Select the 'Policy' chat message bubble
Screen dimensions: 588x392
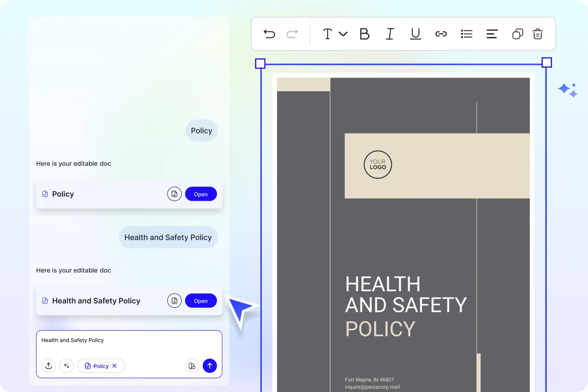coord(201,131)
